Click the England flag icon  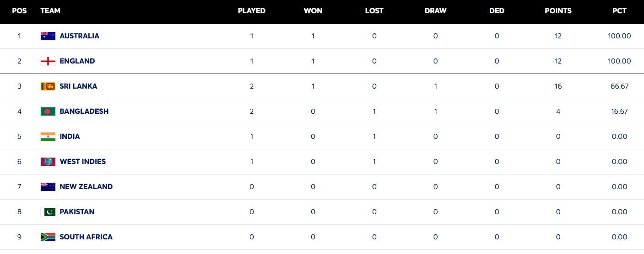[x=48, y=61]
